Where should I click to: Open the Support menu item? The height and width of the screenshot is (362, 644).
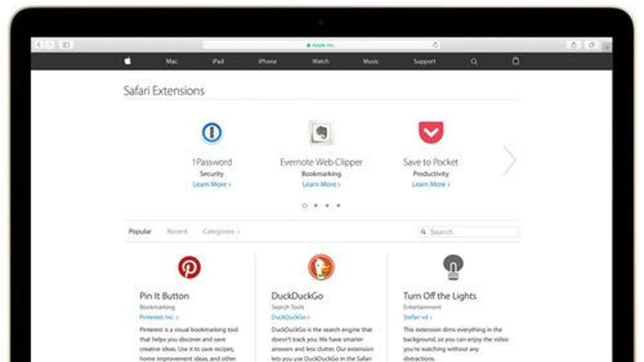click(x=425, y=61)
